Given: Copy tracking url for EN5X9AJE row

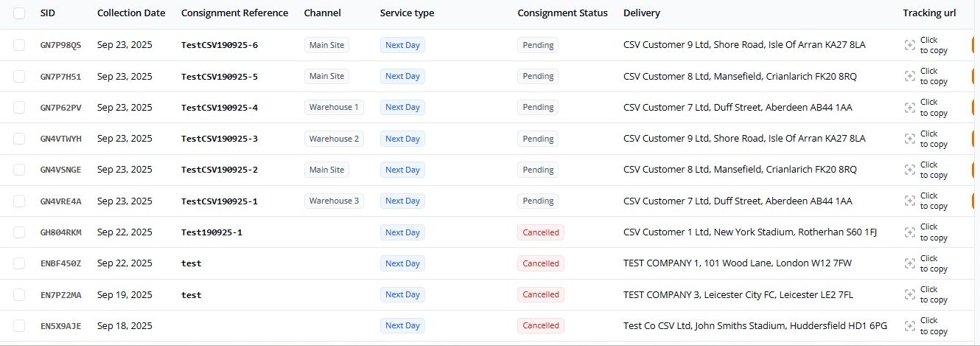Looking at the screenshot, I should tap(910, 325).
